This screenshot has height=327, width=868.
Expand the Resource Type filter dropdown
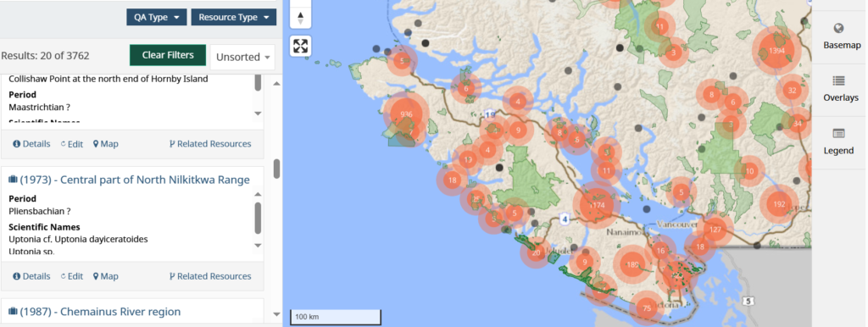[x=234, y=17]
